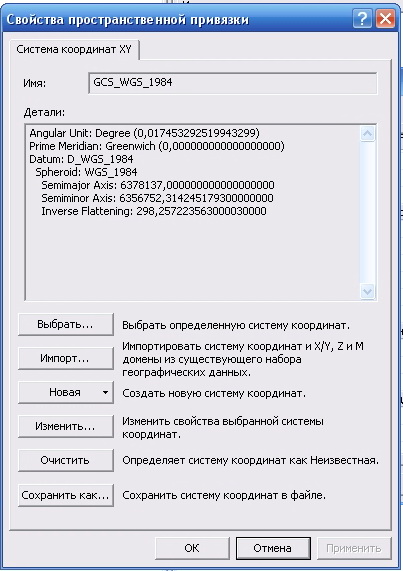403x571 pixels.
Task: Click the Сохранить как... button
Action: pyautogui.click(x=66, y=495)
